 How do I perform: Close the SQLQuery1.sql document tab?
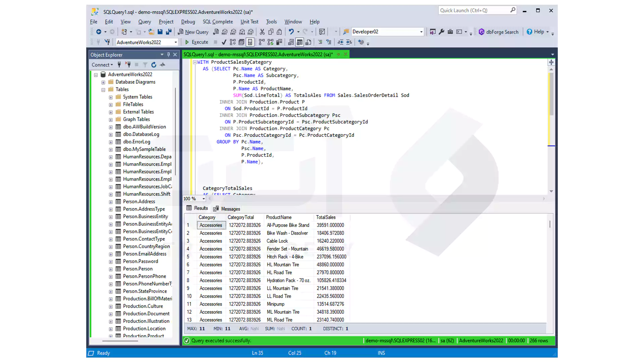pyautogui.click(x=345, y=54)
